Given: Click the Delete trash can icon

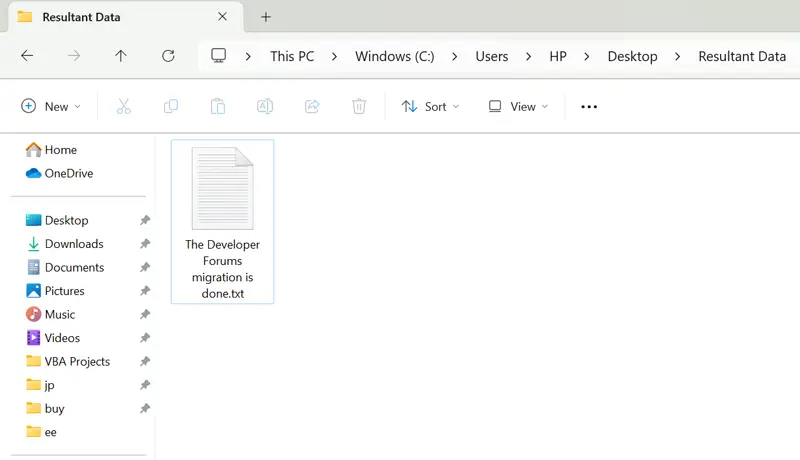Looking at the screenshot, I should (x=359, y=106).
